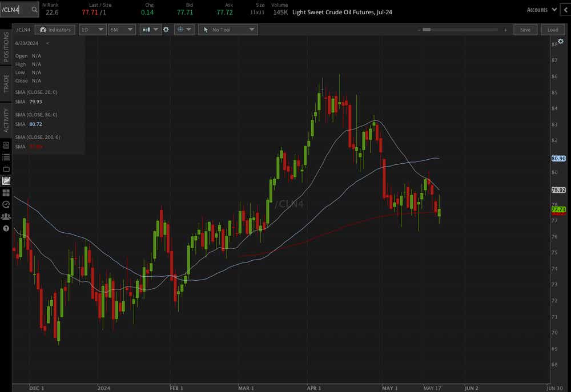This screenshot has height=392, width=571.
Task: Click the community people icon in sidebar
Action: tap(5, 216)
